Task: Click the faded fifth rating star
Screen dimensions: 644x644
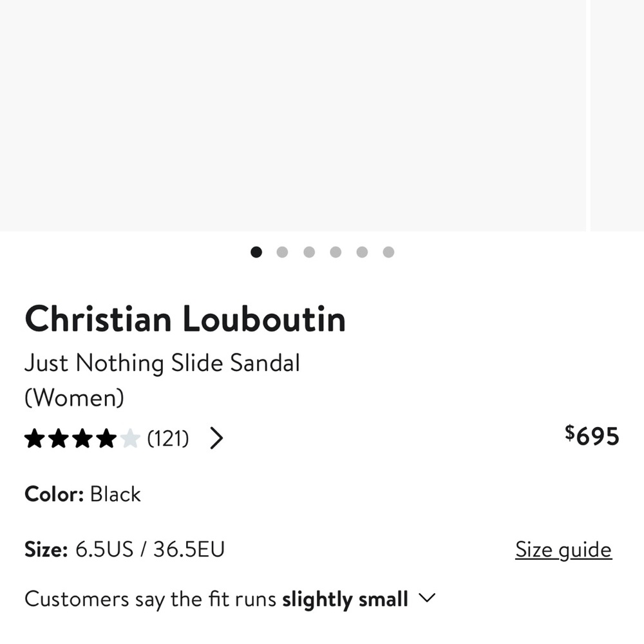Action: point(131,438)
